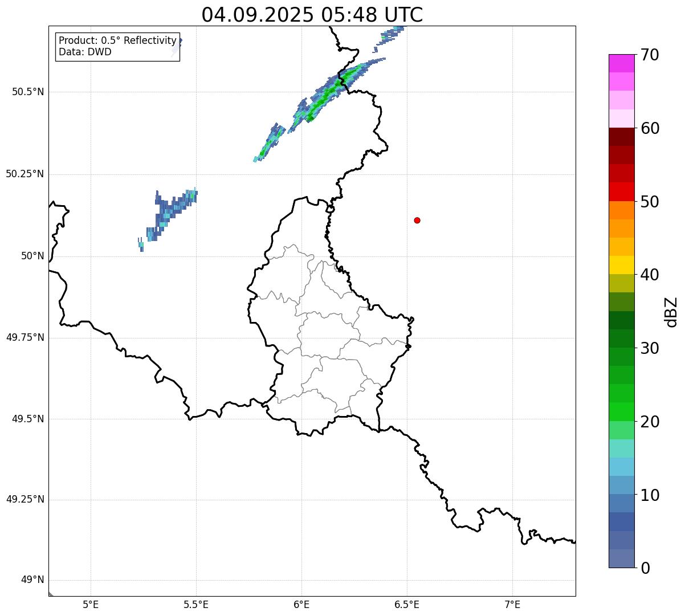The width and height of the screenshot is (685, 616).
Task: Click the 7°E longitude label
Action: pos(512,605)
